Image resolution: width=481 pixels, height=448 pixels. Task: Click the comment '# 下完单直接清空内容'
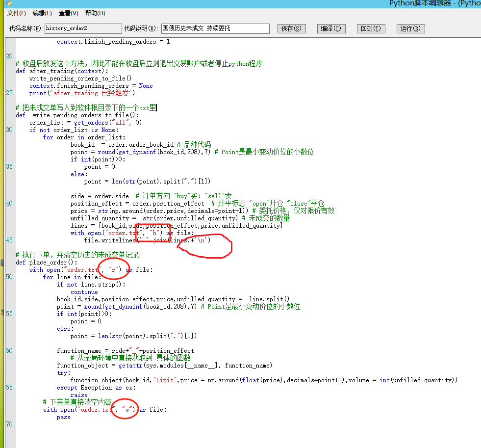(77, 402)
